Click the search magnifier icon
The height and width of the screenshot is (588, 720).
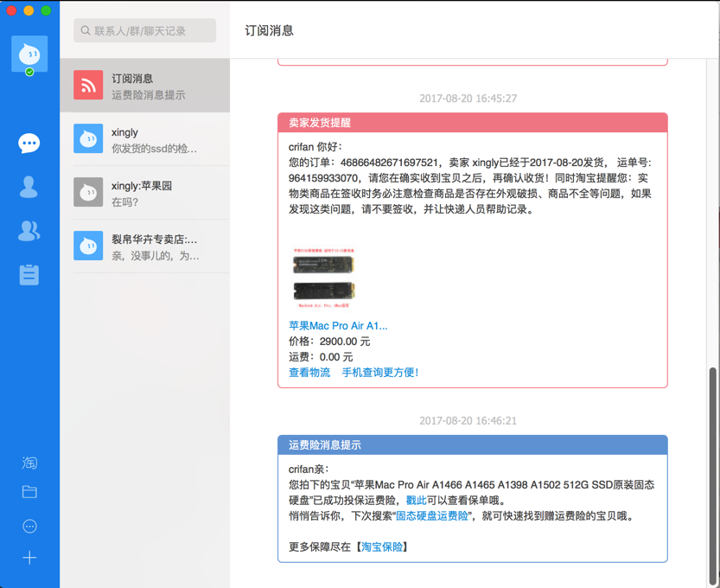(86, 31)
